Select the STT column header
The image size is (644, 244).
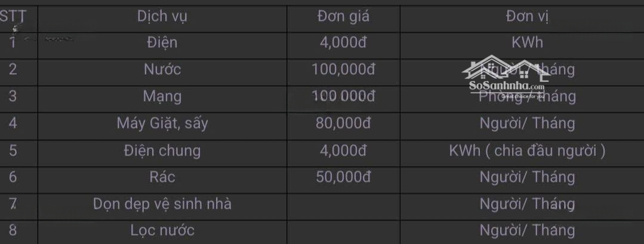pyautogui.click(x=13, y=16)
